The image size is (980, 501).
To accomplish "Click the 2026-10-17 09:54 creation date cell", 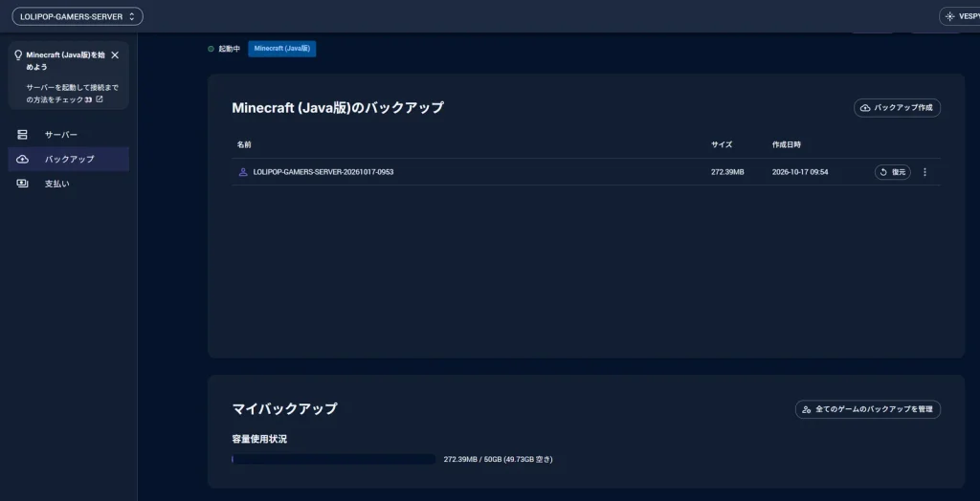I will (x=800, y=172).
